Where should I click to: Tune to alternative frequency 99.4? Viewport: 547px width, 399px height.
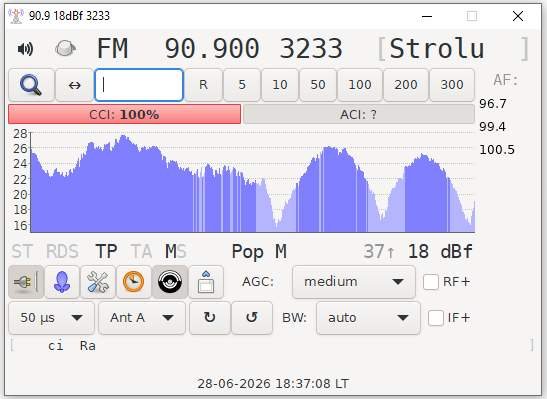[x=493, y=127]
